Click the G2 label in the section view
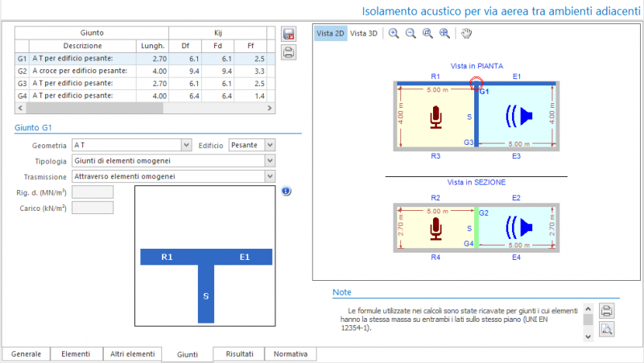 (x=484, y=213)
